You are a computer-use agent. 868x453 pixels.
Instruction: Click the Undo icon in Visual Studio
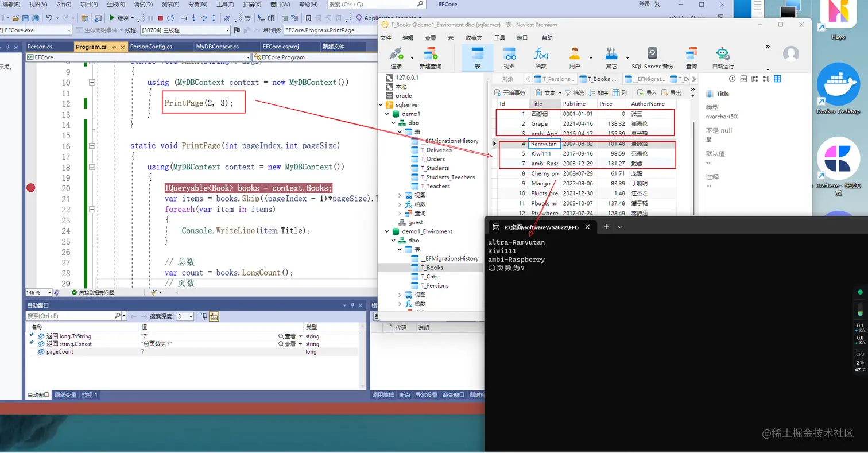49,18
